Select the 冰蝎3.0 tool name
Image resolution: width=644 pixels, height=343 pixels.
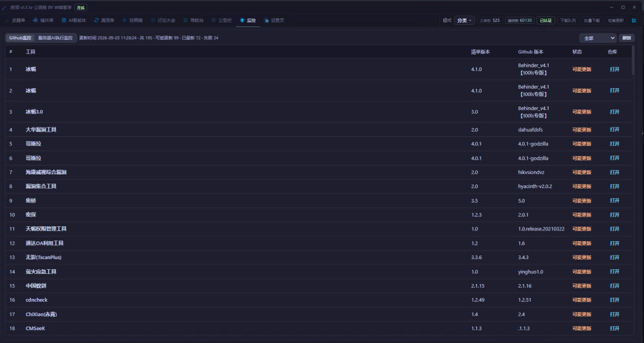pyautogui.click(x=34, y=111)
